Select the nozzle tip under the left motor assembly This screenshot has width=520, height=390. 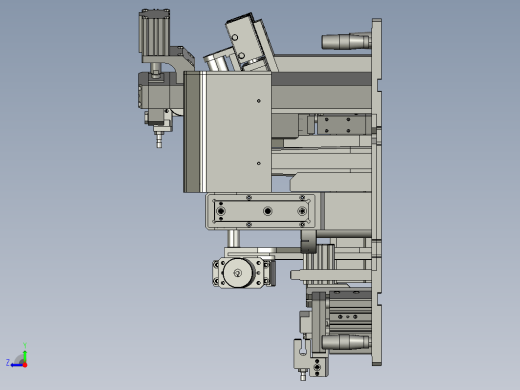(159, 139)
